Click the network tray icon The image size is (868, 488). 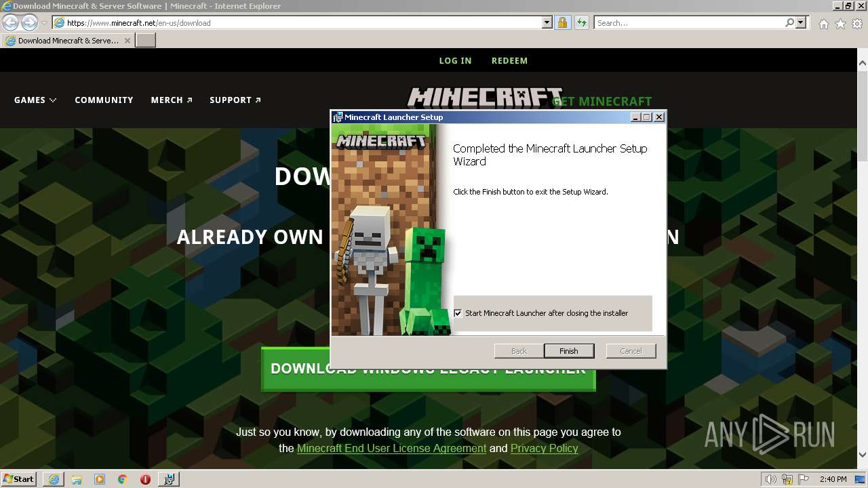[x=787, y=479]
